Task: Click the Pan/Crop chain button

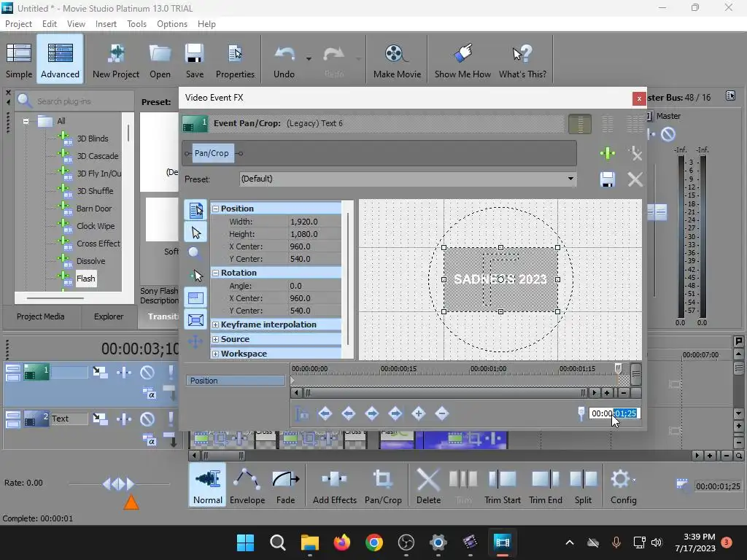Action: (x=212, y=153)
